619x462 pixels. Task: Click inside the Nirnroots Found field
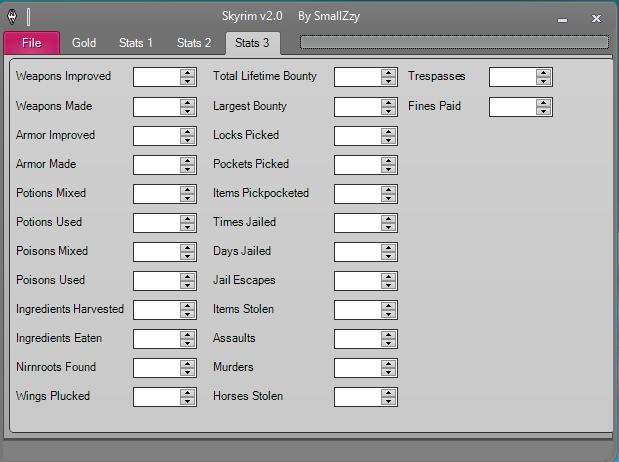coord(156,367)
